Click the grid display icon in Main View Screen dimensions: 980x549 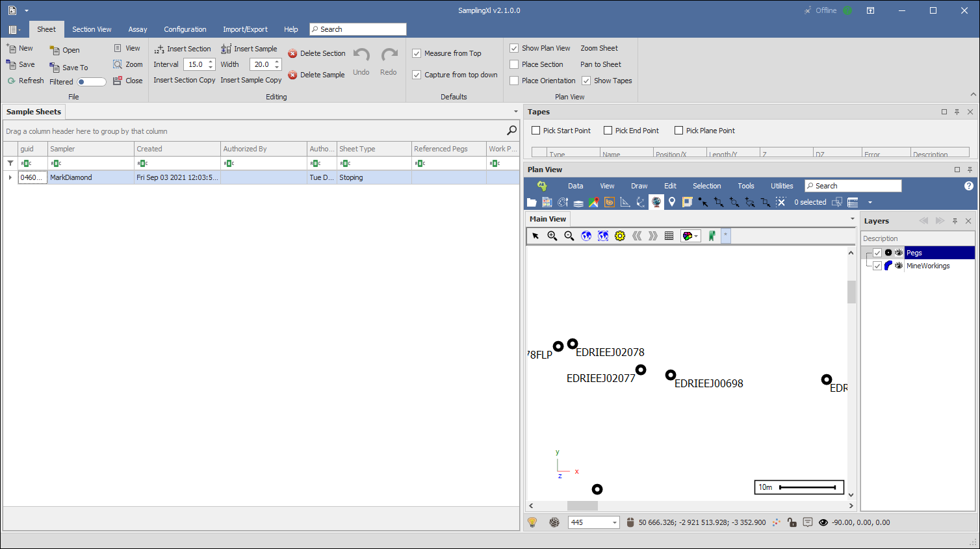coord(669,236)
